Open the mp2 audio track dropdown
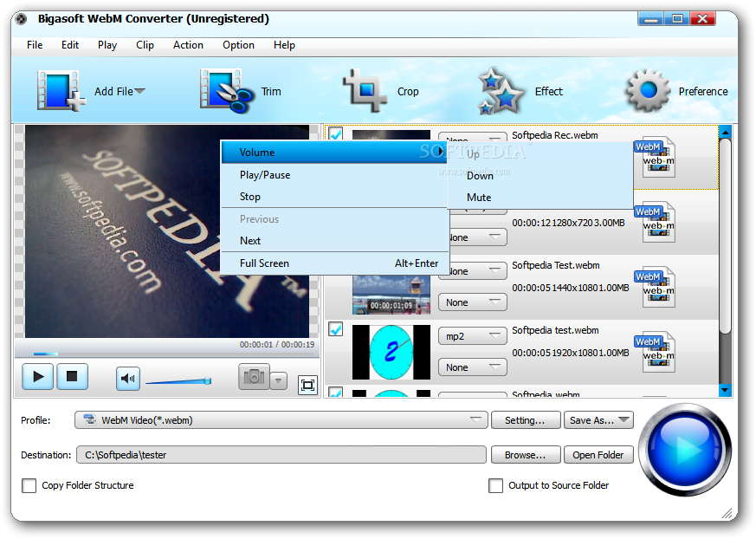The width and height of the screenshot is (756, 539). 473,336
